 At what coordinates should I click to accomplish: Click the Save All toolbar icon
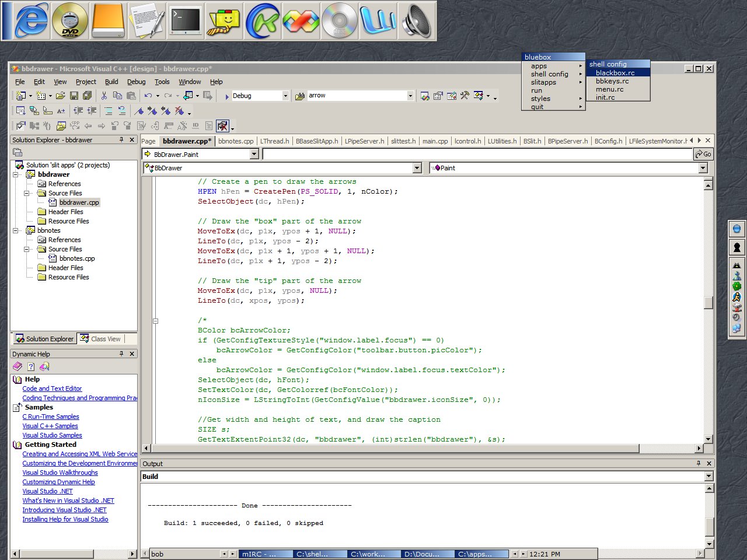pyautogui.click(x=88, y=96)
